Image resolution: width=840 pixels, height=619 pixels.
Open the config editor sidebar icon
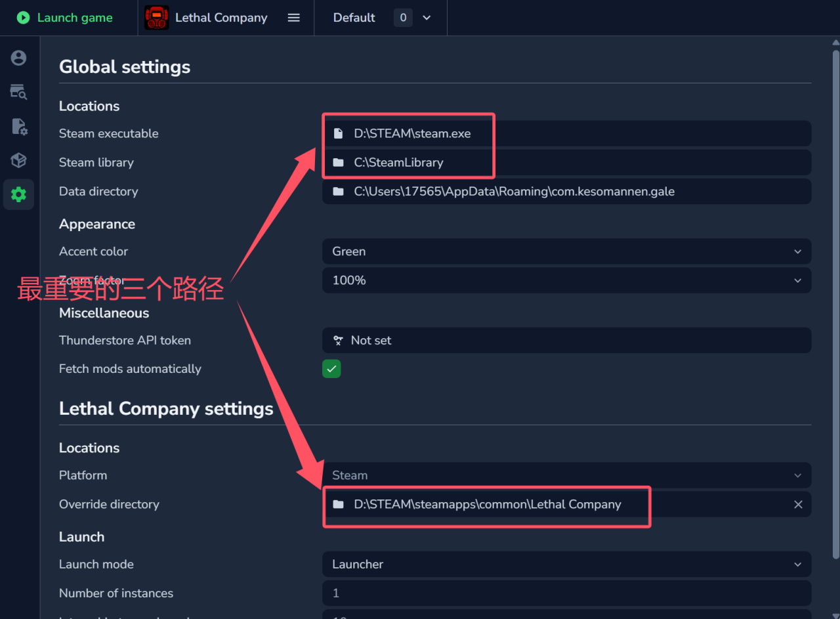pyautogui.click(x=18, y=126)
